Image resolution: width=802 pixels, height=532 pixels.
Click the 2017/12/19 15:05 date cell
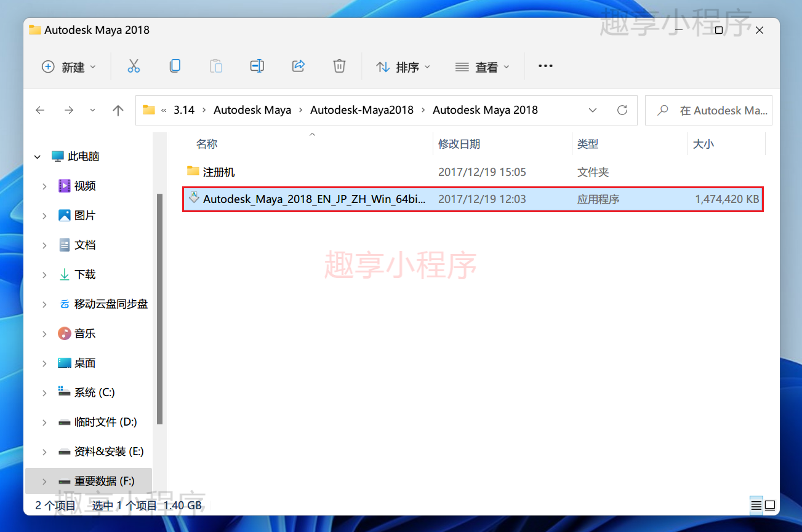(x=482, y=172)
